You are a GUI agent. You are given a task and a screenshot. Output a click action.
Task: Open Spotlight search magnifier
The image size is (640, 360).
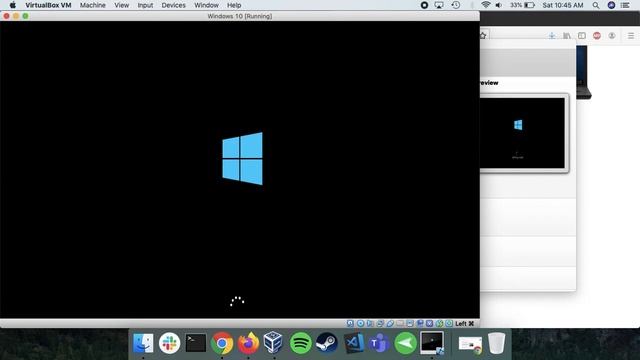click(x=596, y=5)
